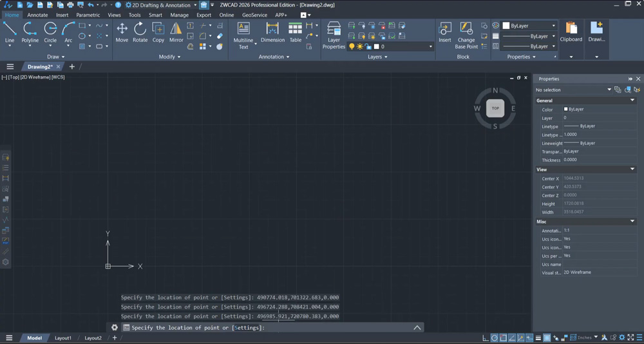Open the Clipboard panel icon
The width and height of the screenshot is (644, 344).
coord(571,32)
